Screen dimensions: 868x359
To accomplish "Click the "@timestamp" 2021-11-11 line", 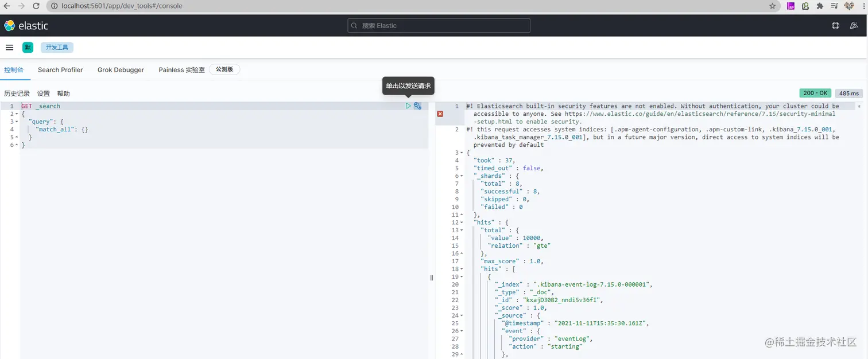I will tap(575, 323).
